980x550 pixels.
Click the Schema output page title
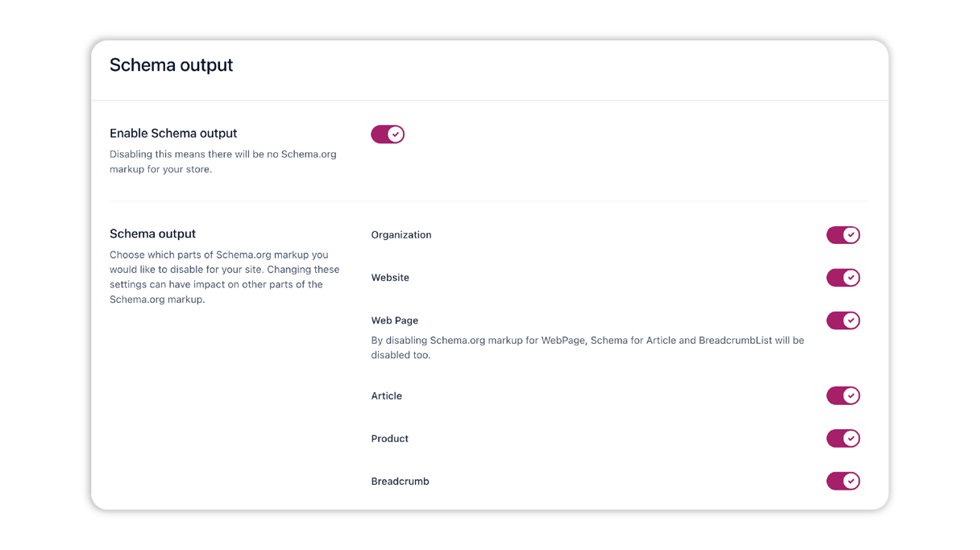click(x=171, y=65)
